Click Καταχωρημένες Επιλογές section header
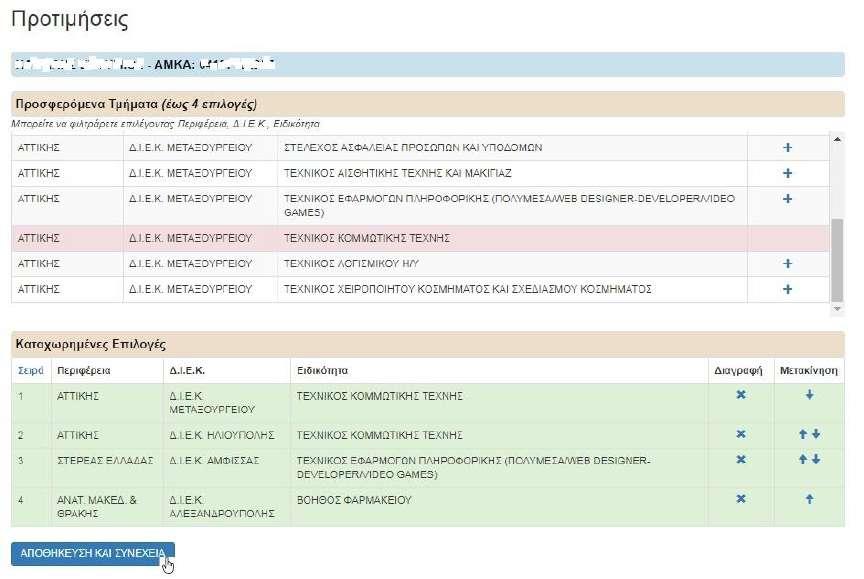 coord(428,344)
